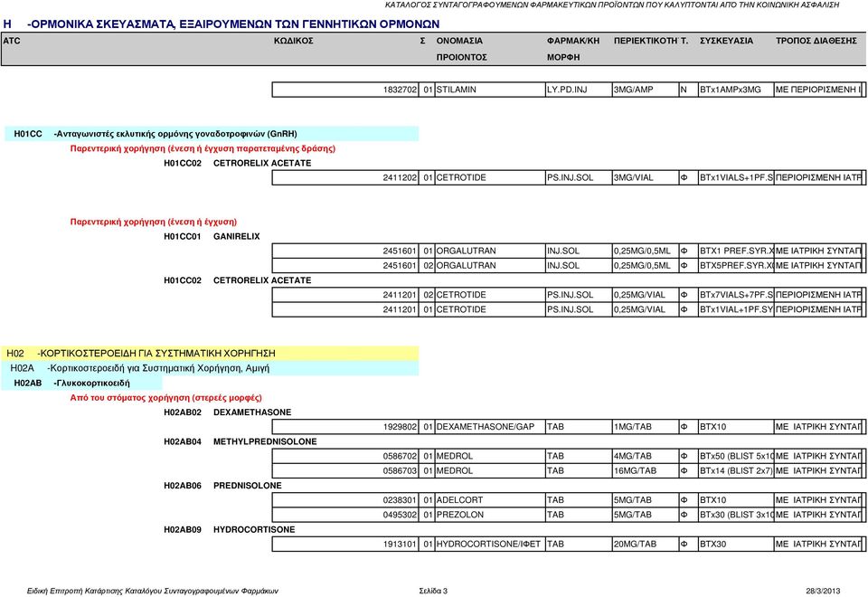This screenshot has width=868, height=597.
Task: Select the strength '16MG/TAB'
Action: (635, 470)
